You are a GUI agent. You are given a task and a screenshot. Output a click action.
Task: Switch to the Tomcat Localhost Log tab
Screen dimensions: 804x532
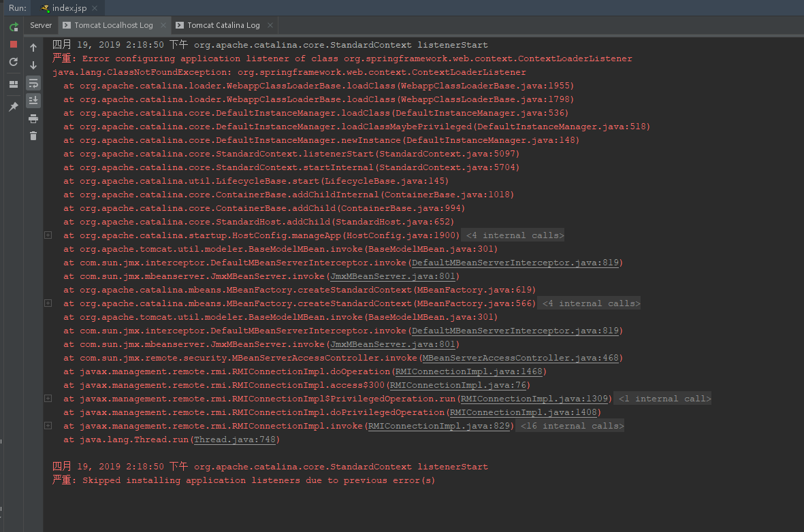[113, 25]
